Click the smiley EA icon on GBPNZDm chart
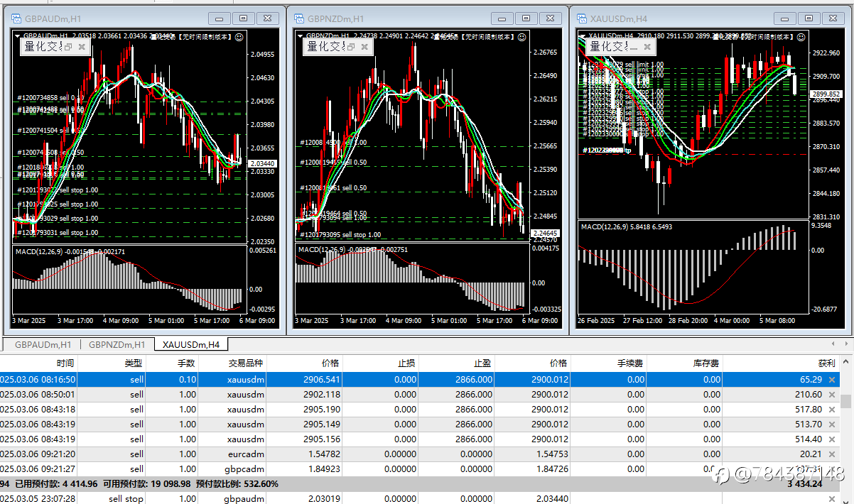Screen dimensions: 854x504 (522, 35)
